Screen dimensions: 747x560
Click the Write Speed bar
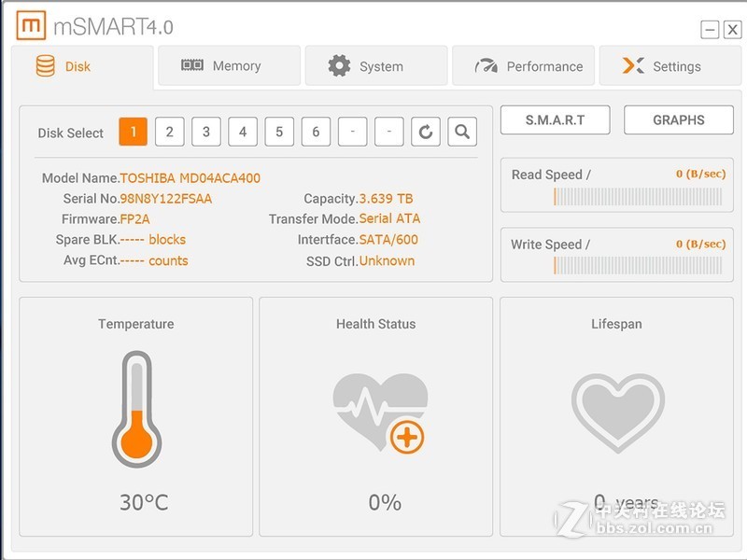point(638,266)
